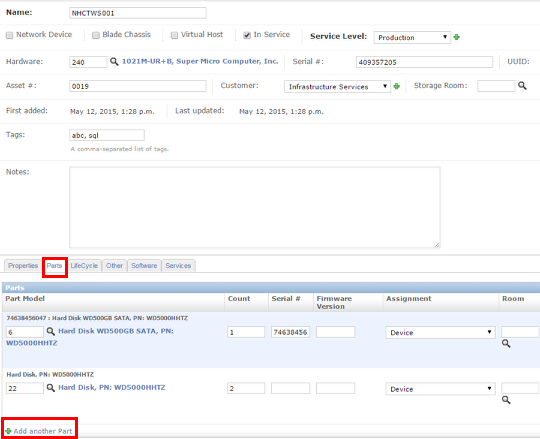Open 1021M-UR+B Super Micro Computer link
This screenshot has height=439, width=540.
(x=200, y=61)
